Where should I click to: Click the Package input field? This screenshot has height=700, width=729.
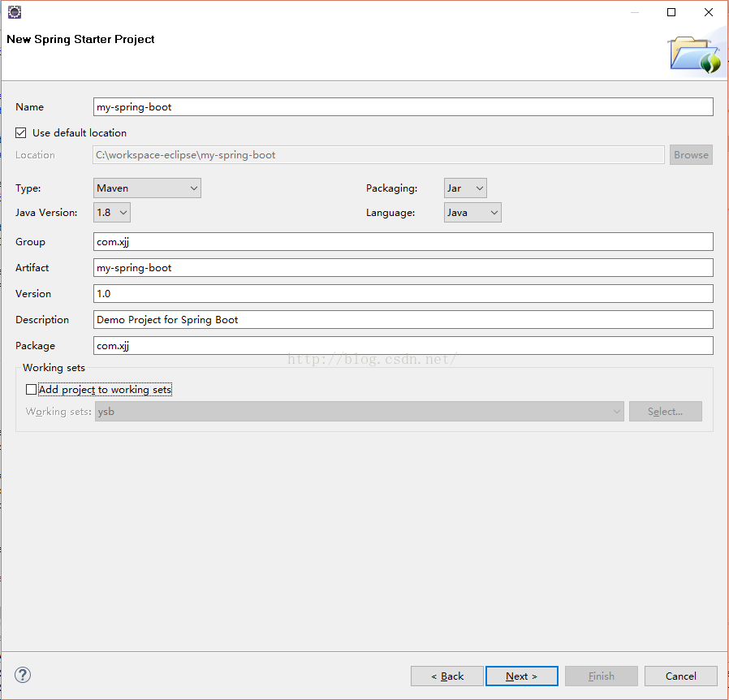click(x=403, y=346)
